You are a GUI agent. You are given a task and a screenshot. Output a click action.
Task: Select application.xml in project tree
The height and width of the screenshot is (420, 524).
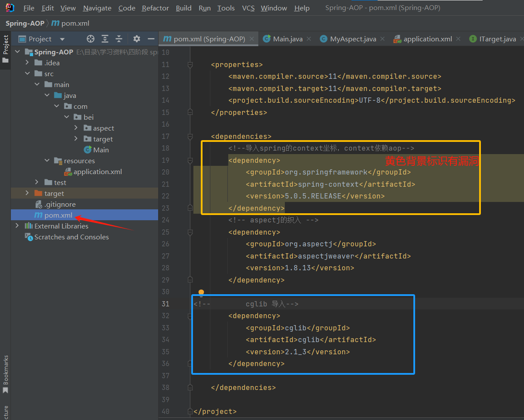[97, 171]
